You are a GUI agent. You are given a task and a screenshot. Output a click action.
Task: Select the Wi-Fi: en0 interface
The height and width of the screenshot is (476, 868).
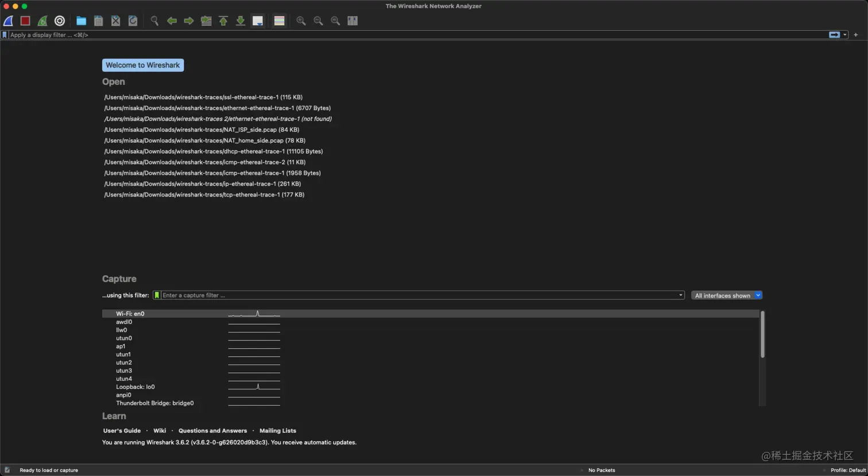(x=431, y=314)
